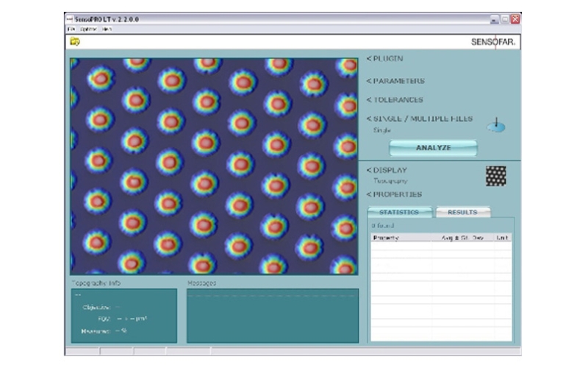588x368 pixels.
Task: Click the Avg ± St. Dev column header
Action: click(462, 238)
